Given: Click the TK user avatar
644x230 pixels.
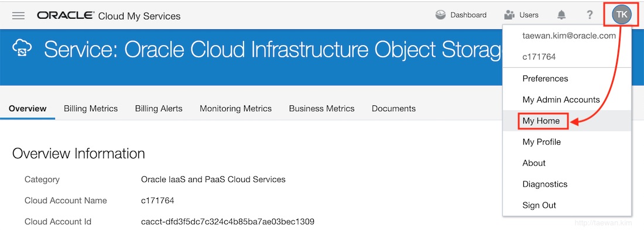Looking at the screenshot, I should [x=622, y=15].
